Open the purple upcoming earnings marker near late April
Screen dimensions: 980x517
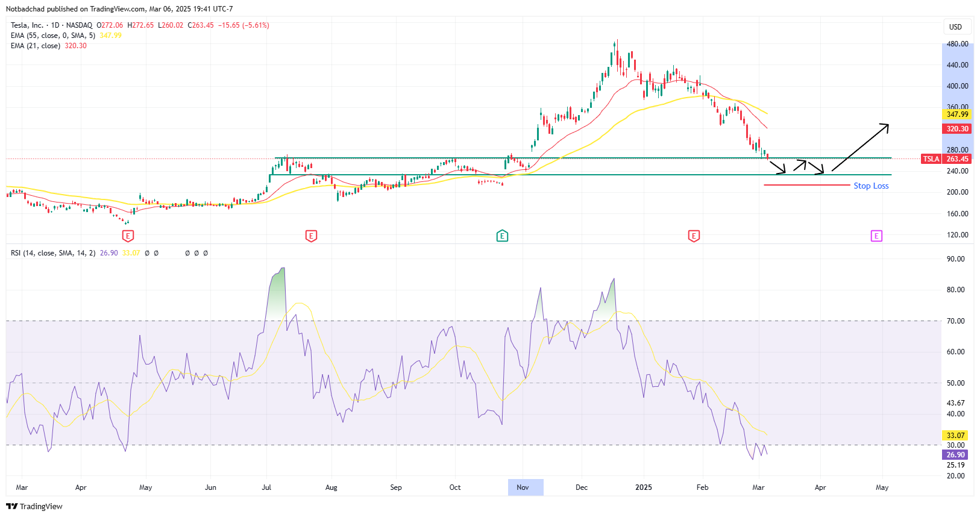876,236
